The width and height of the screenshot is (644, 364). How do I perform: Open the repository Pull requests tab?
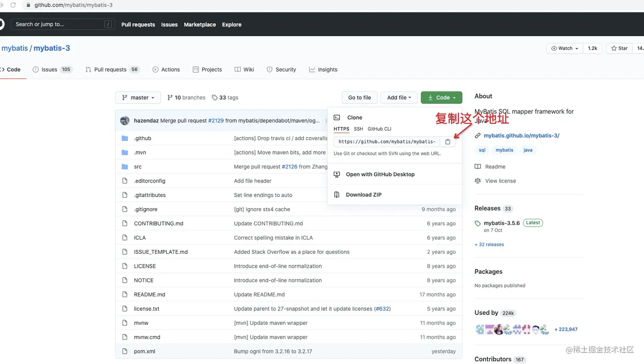tap(112, 69)
